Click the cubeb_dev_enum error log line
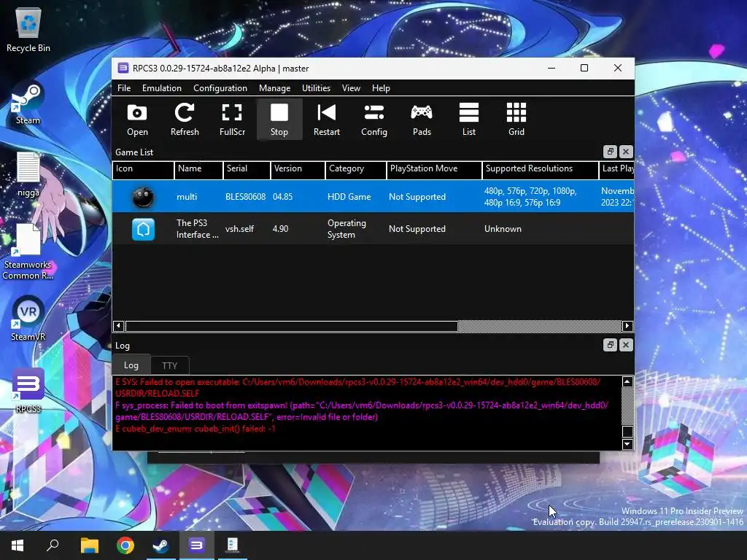The image size is (747, 560). [196, 429]
